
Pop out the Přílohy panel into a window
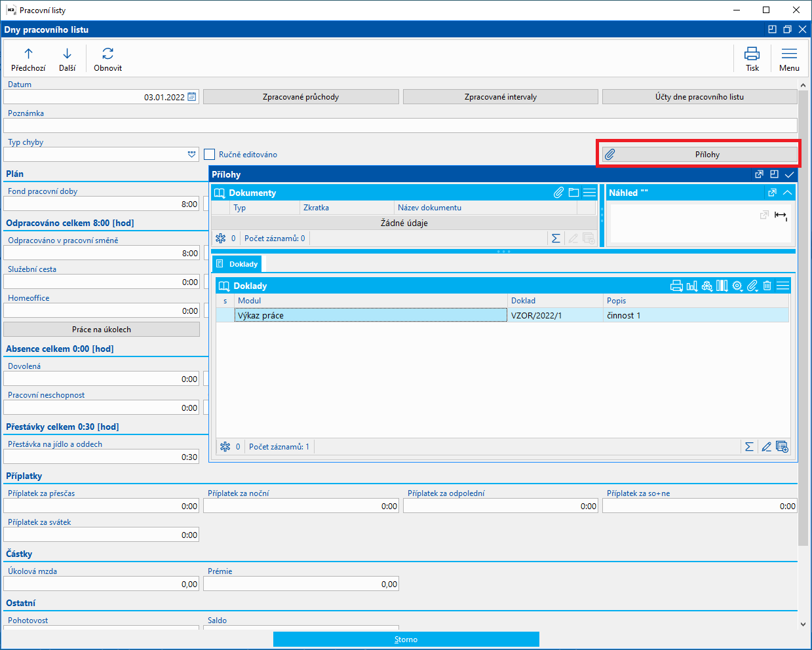[759, 174]
